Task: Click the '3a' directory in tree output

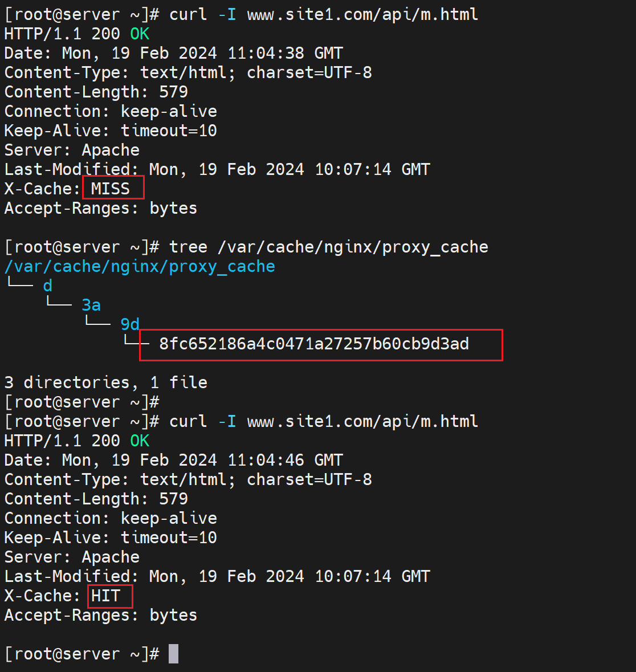Action: click(x=91, y=305)
